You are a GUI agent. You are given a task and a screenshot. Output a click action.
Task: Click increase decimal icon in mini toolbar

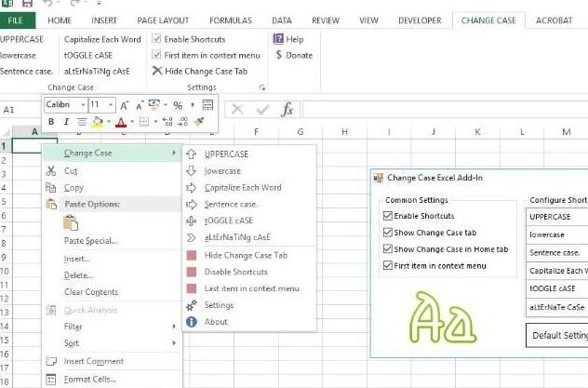click(167, 122)
